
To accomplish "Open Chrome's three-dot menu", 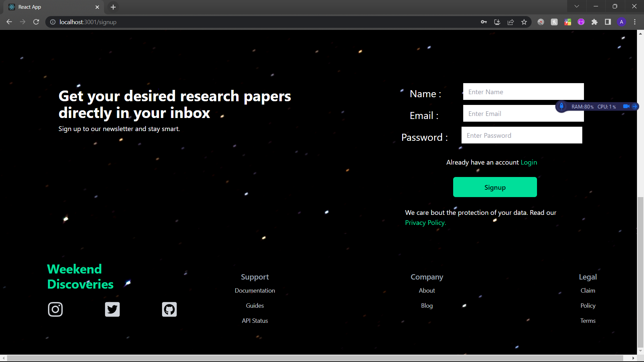I will (635, 22).
